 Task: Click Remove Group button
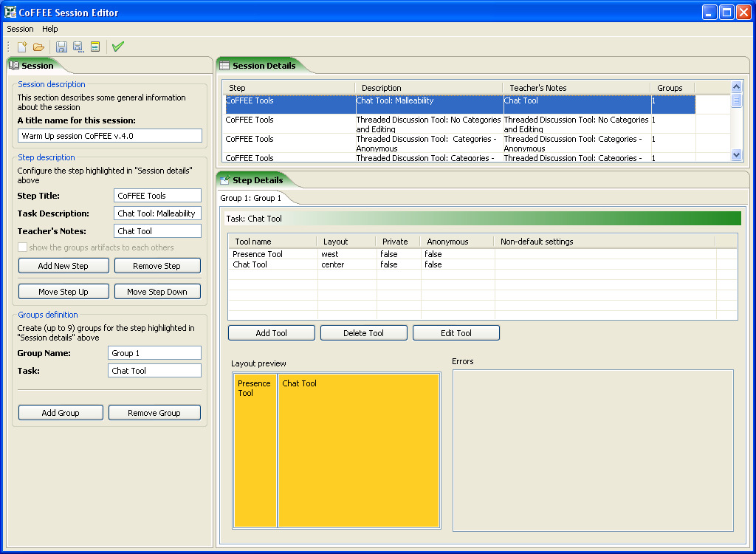(154, 413)
